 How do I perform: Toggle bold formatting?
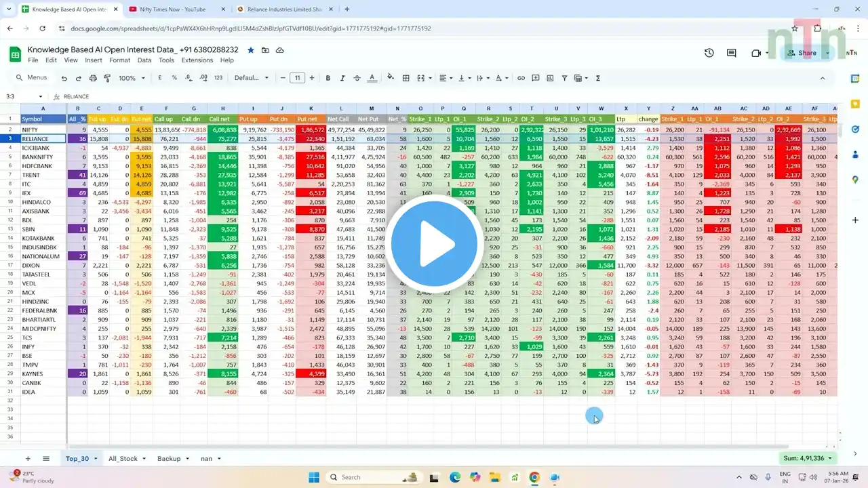328,78
